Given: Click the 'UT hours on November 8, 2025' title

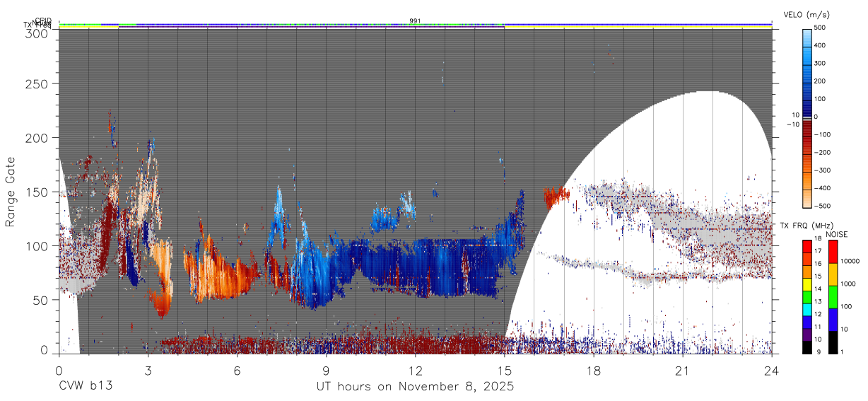Looking at the screenshot, I should click(x=415, y=388).
